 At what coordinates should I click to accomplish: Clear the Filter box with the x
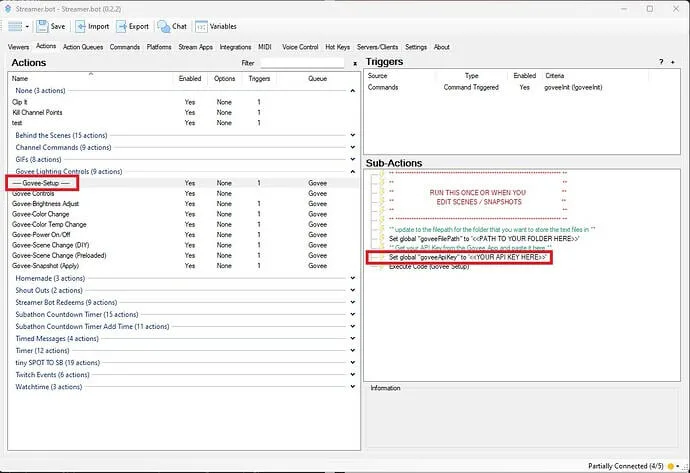pyautogui.click(x=355, y=64)
